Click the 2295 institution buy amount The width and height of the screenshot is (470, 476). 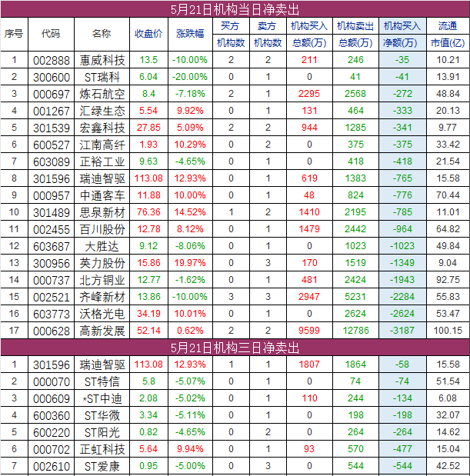309,94
